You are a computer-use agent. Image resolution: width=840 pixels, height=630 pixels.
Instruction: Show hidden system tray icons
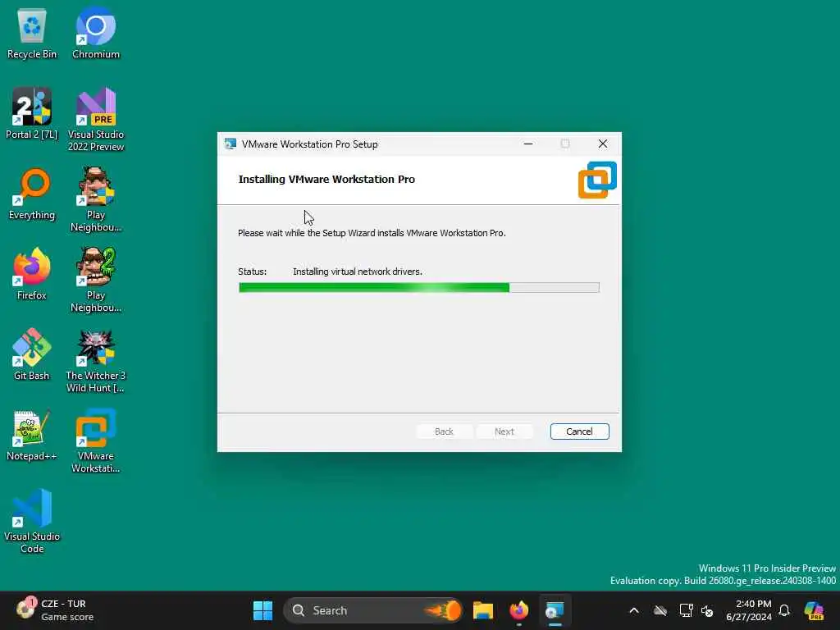click(x=634, y=610)
